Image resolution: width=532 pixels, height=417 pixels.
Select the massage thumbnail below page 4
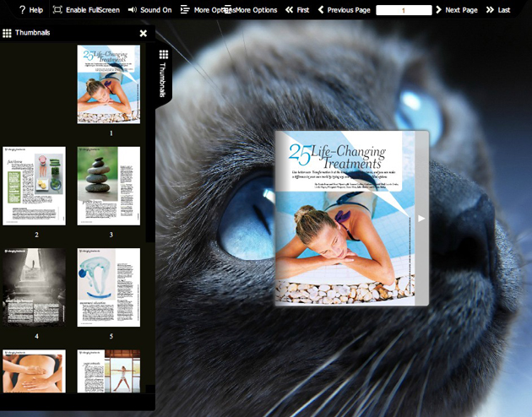35,371
